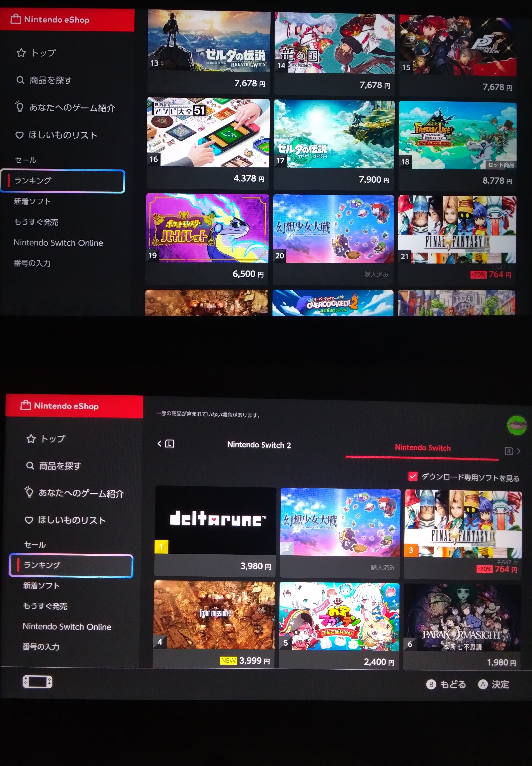Image resolution: width=532 pixels, height=766 pixels.
Task: Select ランキング in the lower screen's sidebar
Action: tap(71, 565)
